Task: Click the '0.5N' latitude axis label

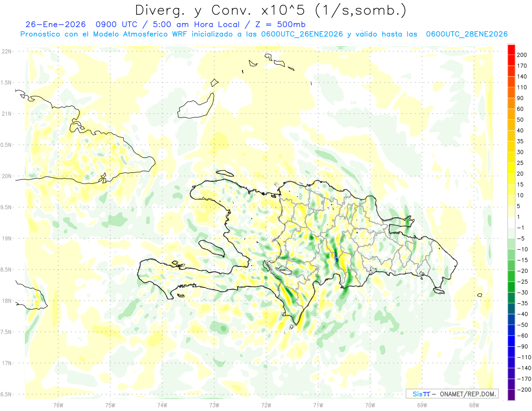Action: [x=7, y=145]
